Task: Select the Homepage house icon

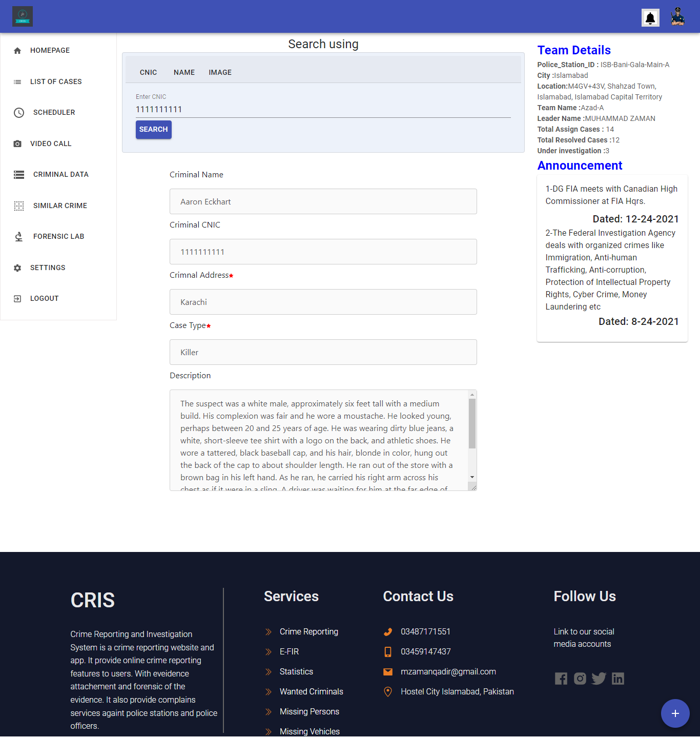Action: [17, 50]
